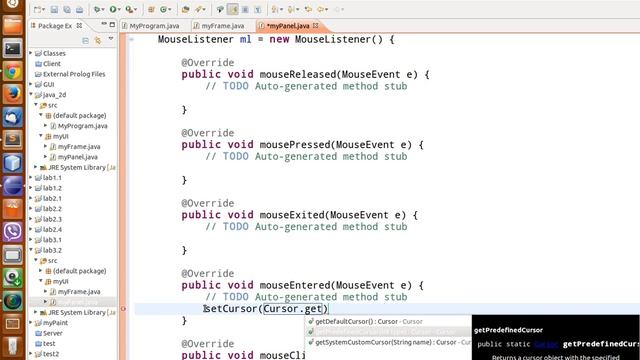Click the External Tools run icon
Viewport: 640px width, 360px height.
129,9
